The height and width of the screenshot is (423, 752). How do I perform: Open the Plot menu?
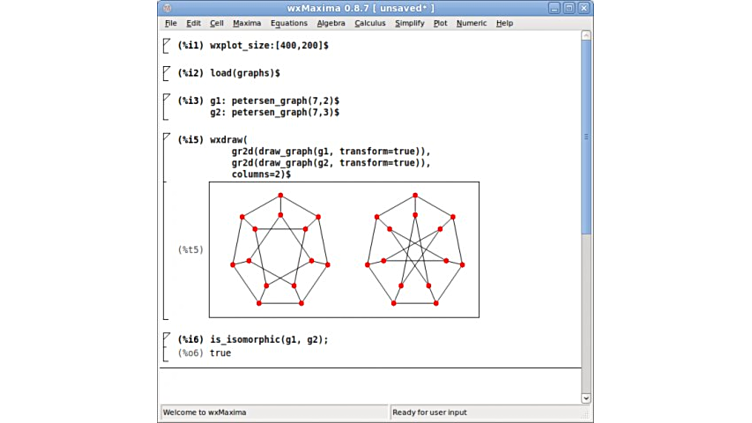[440, 23]
